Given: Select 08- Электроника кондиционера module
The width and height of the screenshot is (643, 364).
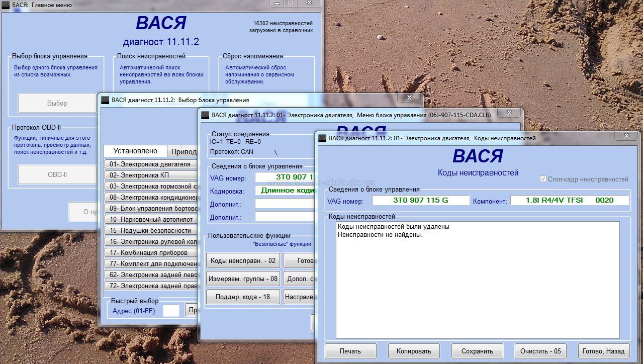Looking at the screenshot, I should pyautogui.click(x=151, y=197).
